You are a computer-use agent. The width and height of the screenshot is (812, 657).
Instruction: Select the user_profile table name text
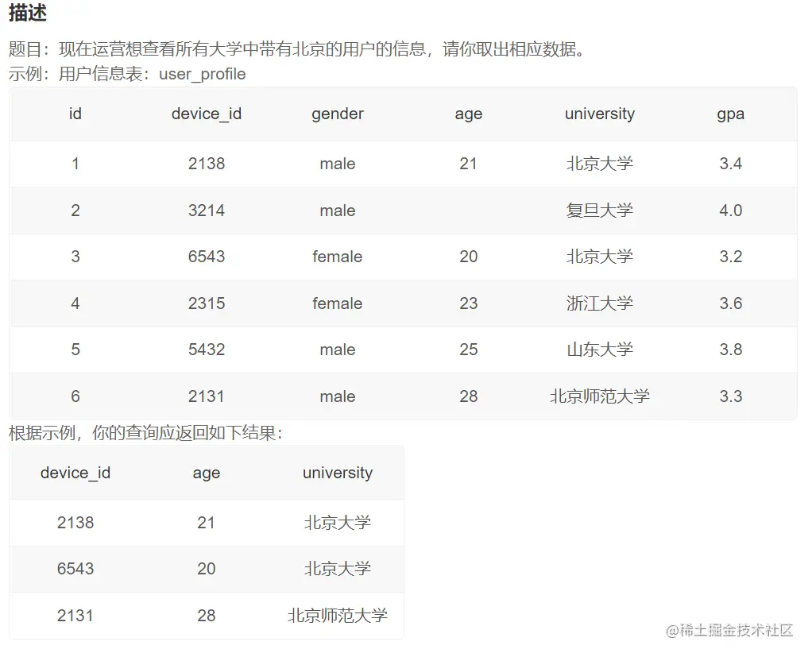pyautogui.click(x=202, y=74)
